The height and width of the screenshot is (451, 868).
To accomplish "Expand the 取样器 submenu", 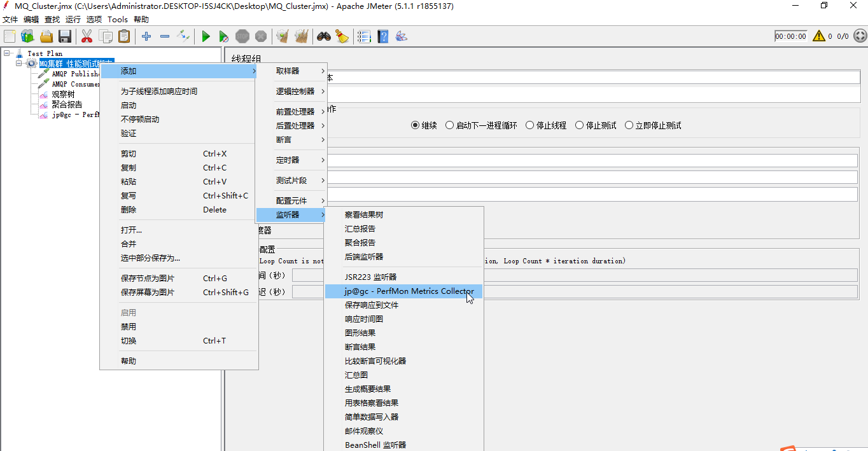I will (x=291, y=71).
